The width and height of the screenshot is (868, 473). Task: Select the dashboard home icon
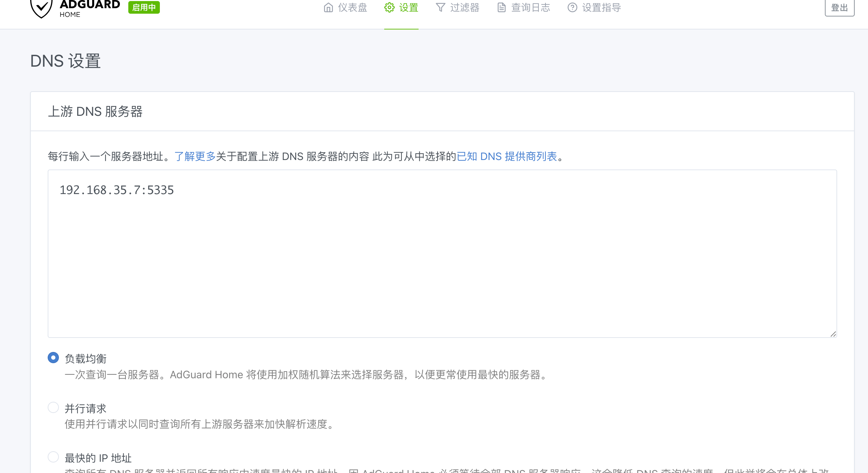pos(328,7)
